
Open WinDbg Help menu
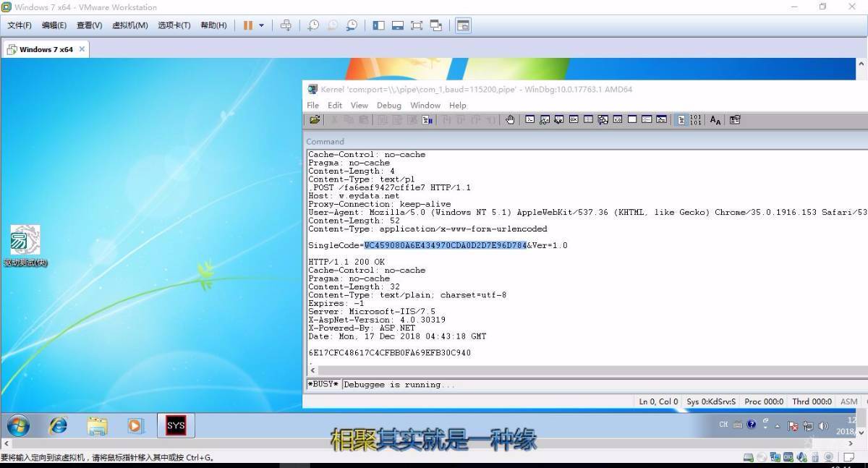pyautogui.click(x=458, y=105)
